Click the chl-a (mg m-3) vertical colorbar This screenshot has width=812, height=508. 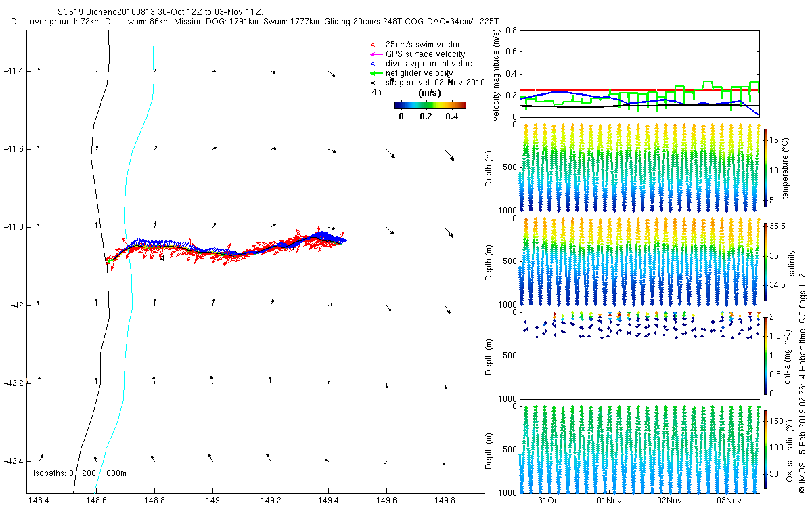point(767,354)
